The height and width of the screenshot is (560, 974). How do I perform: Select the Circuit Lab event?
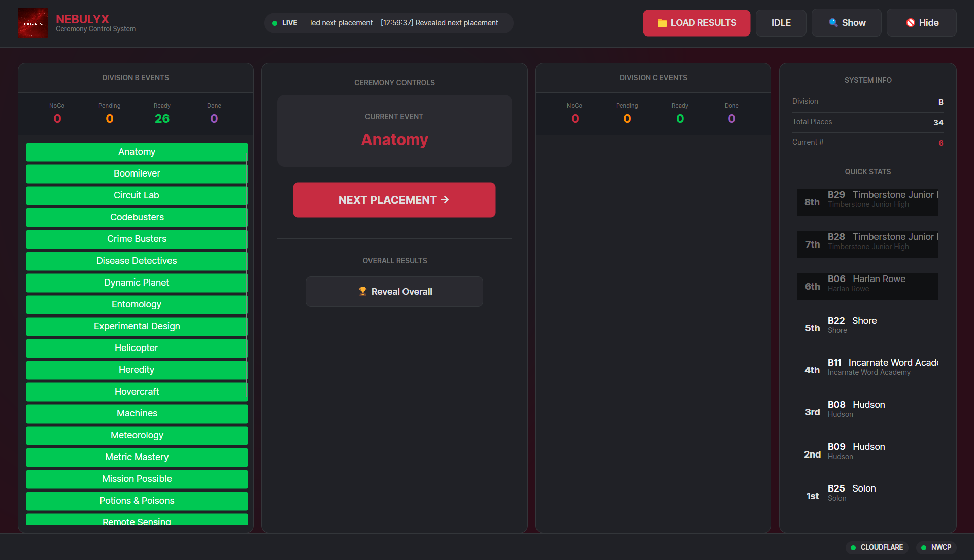[137, 195]
